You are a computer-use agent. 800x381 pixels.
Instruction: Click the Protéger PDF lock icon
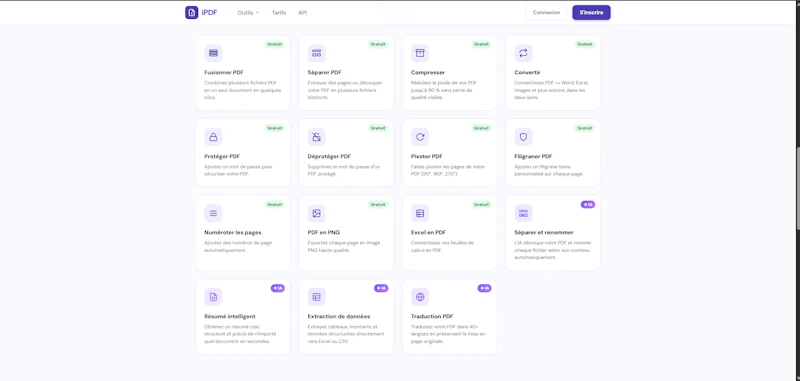[x=213, y=137]
